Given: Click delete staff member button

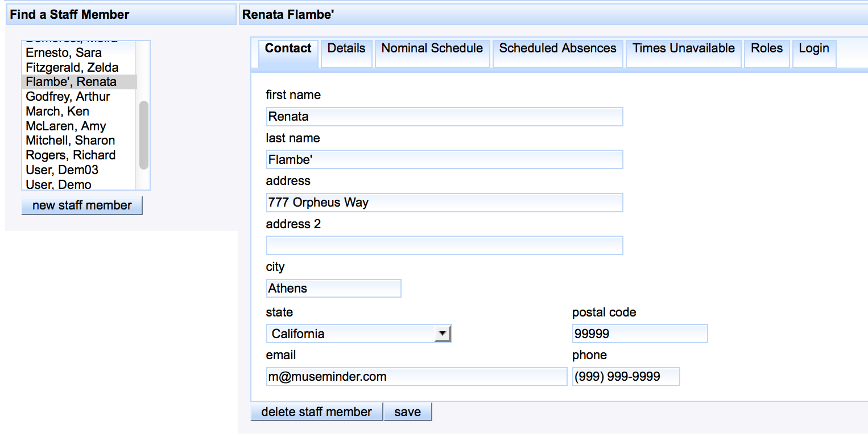Looking at the screenshot, I should coord(316,412).
